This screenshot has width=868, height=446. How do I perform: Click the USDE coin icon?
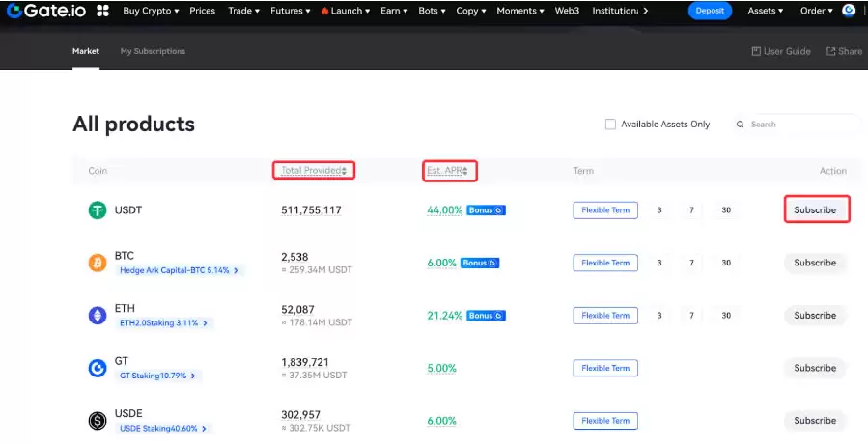pyautogui.click(x=98, y=421)
